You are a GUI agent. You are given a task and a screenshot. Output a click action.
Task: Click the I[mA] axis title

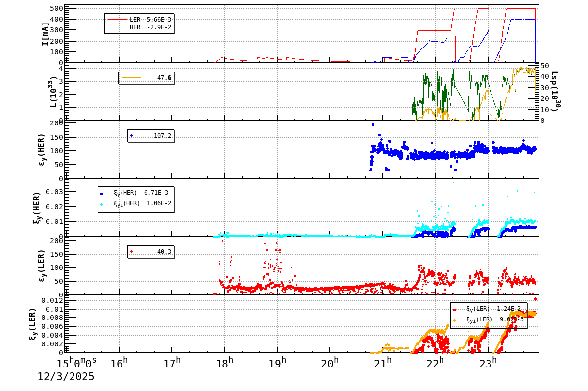pos(45,34)
